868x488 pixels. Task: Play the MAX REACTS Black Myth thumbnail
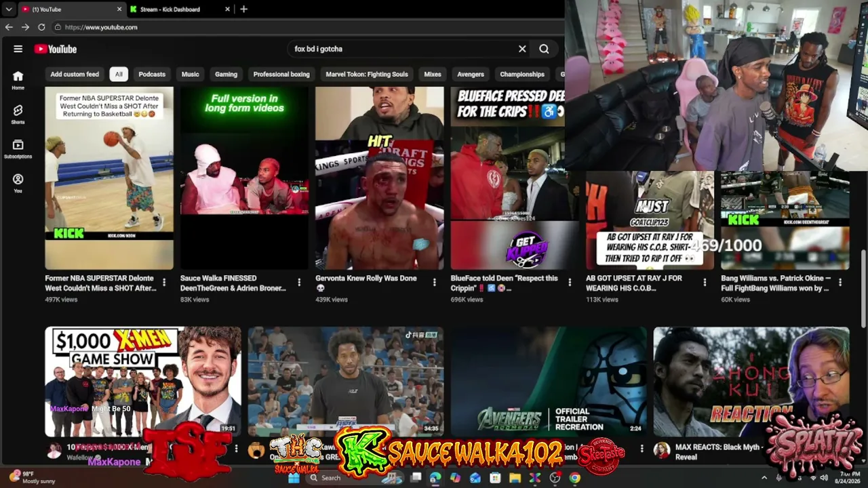(x=751, y=382)
